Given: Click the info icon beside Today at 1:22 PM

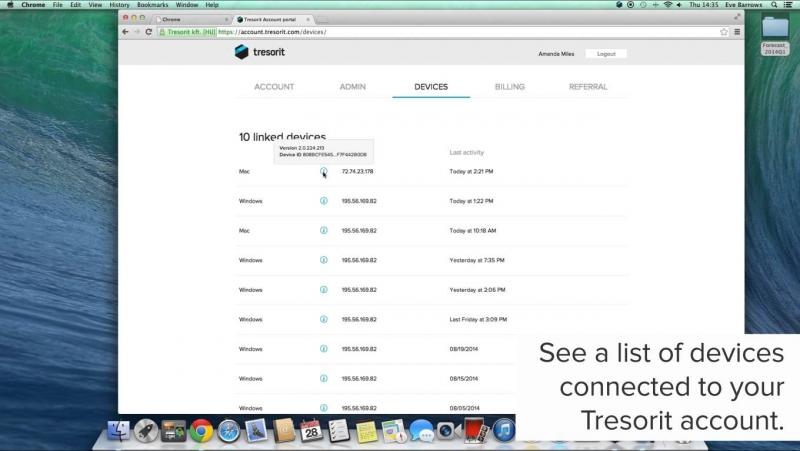Looking at the screenshot, I should click(x=323, y=201).
